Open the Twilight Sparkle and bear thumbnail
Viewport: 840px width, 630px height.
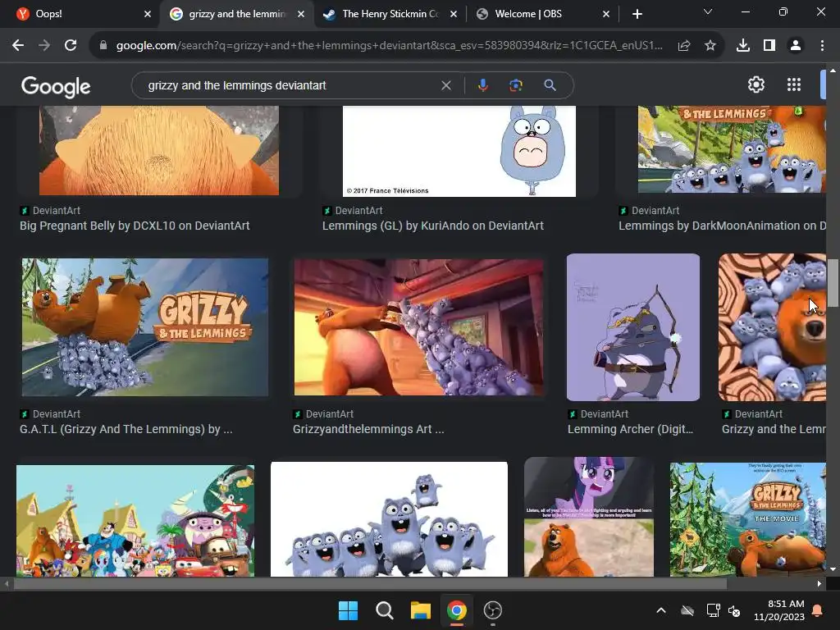coord(589,517)
